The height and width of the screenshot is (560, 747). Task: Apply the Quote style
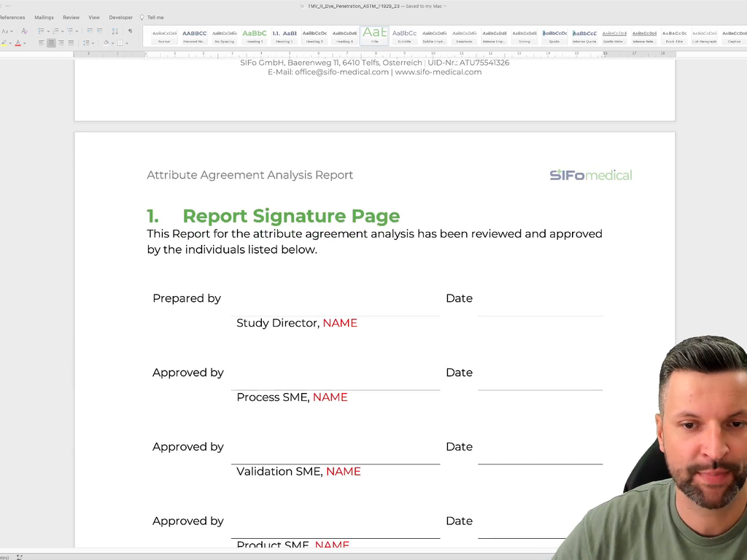[x=554, y=36]
